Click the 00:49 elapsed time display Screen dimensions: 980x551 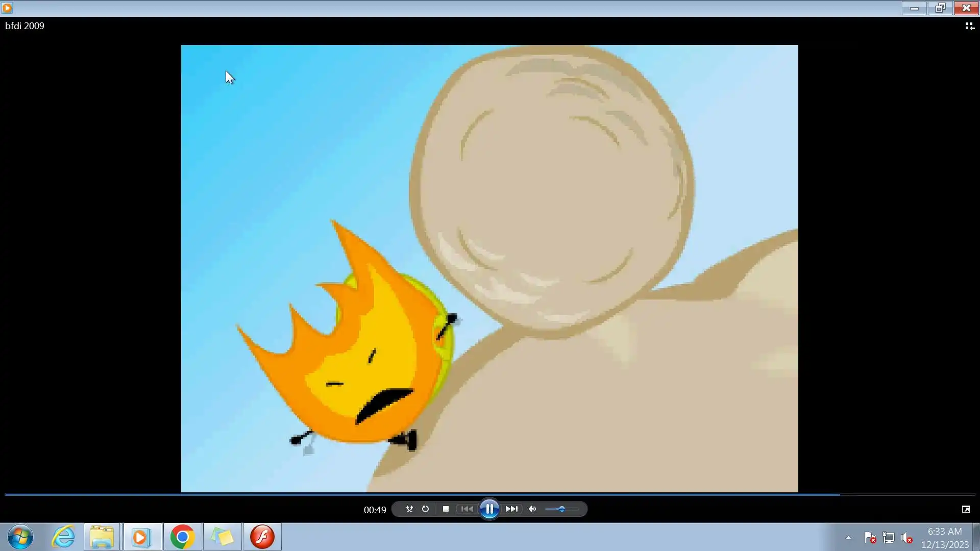pos(375,510)
